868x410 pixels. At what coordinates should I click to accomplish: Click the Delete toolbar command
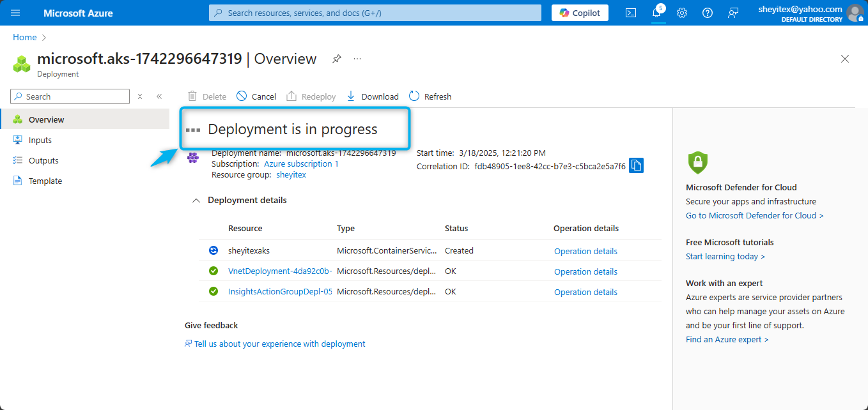[x=207, y=96]
